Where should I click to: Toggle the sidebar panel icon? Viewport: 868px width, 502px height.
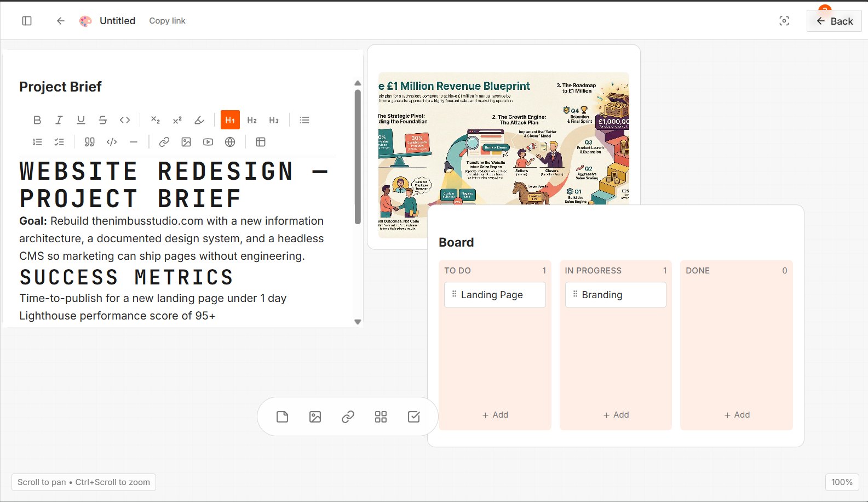point(27,21)
